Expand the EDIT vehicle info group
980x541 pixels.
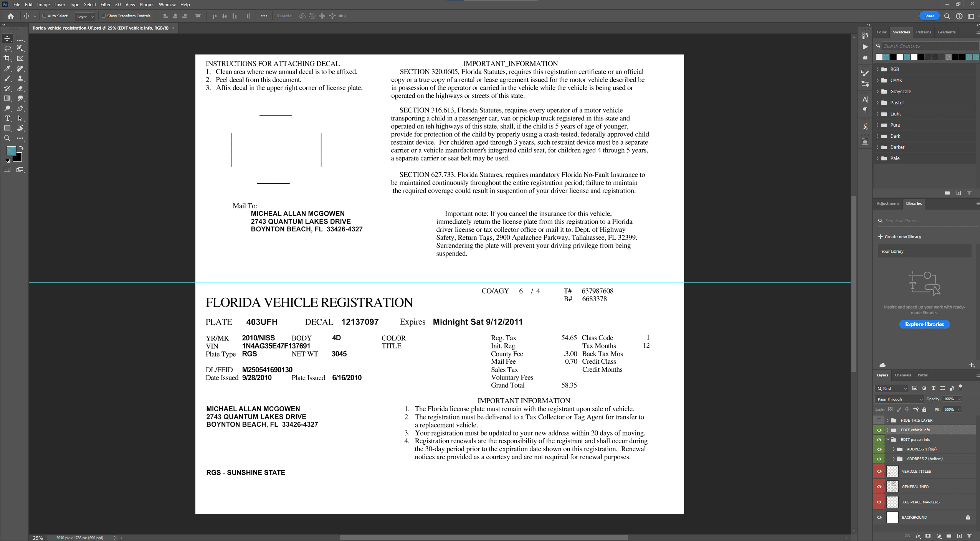point(887,430)
